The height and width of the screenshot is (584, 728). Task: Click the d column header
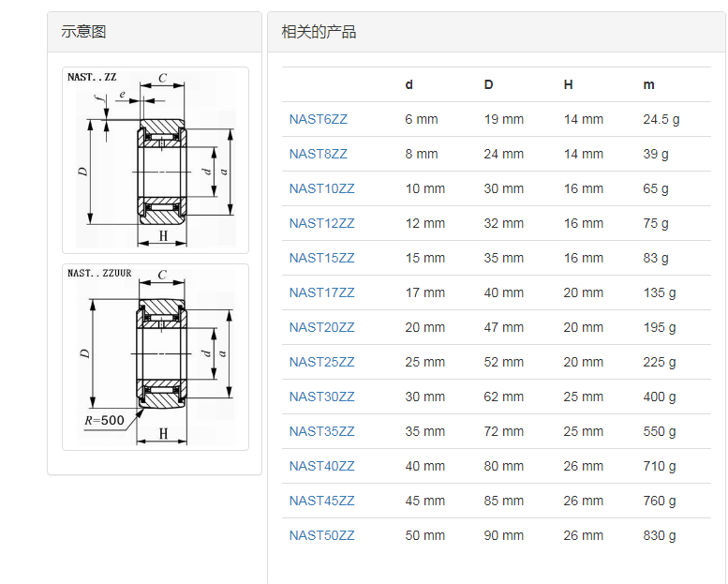tap(409, 84)
